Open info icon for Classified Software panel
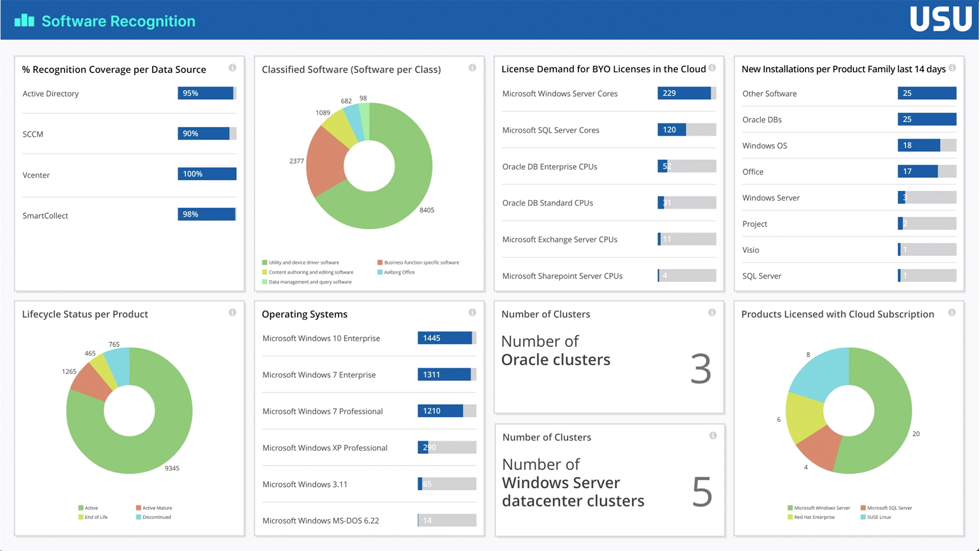 [472, 68]
